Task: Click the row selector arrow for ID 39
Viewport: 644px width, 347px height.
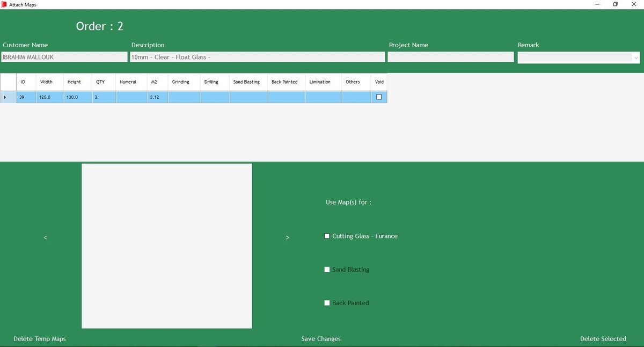Action: (5, 97)
